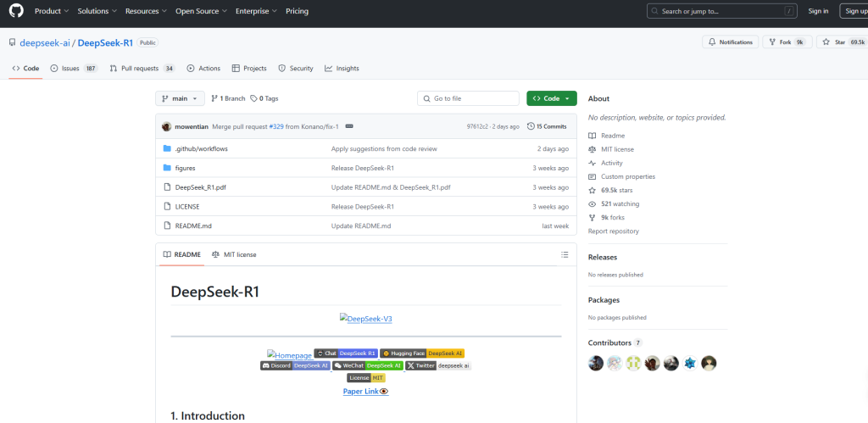
Task: Click the first contributor avatar
Action: [x=596, y=363]
